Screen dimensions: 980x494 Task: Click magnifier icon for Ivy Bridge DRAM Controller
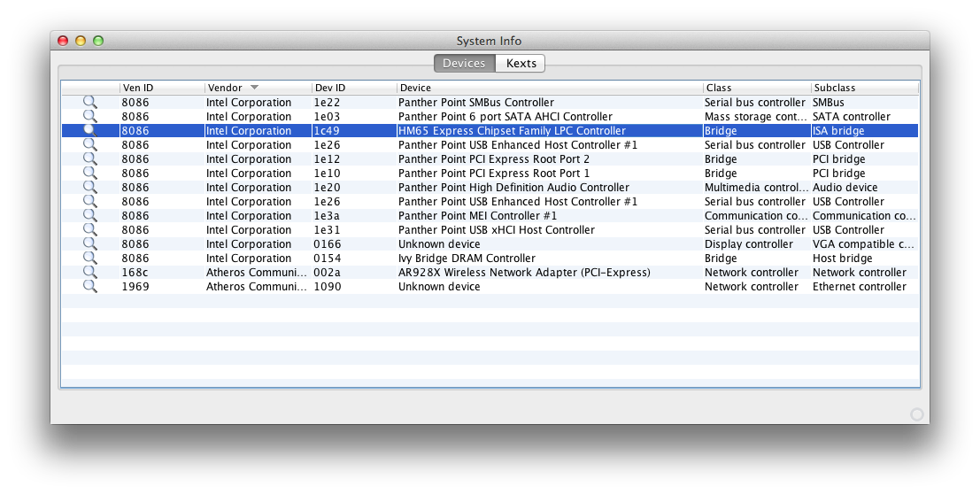pyautogui.click(x=89, y=259)
